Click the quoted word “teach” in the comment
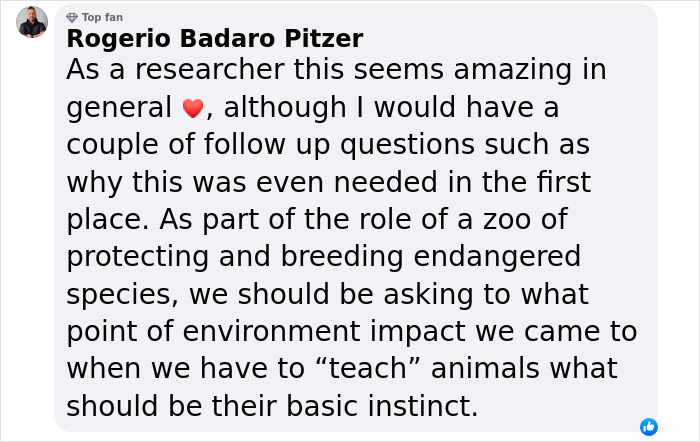700x442 pixels. (367, 369)
